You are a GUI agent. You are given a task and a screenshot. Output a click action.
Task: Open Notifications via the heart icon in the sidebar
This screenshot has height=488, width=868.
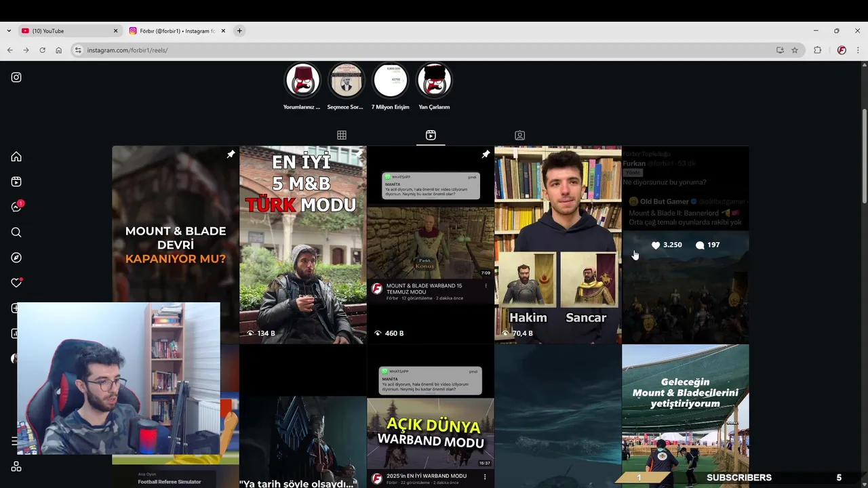tap(16, 283)
